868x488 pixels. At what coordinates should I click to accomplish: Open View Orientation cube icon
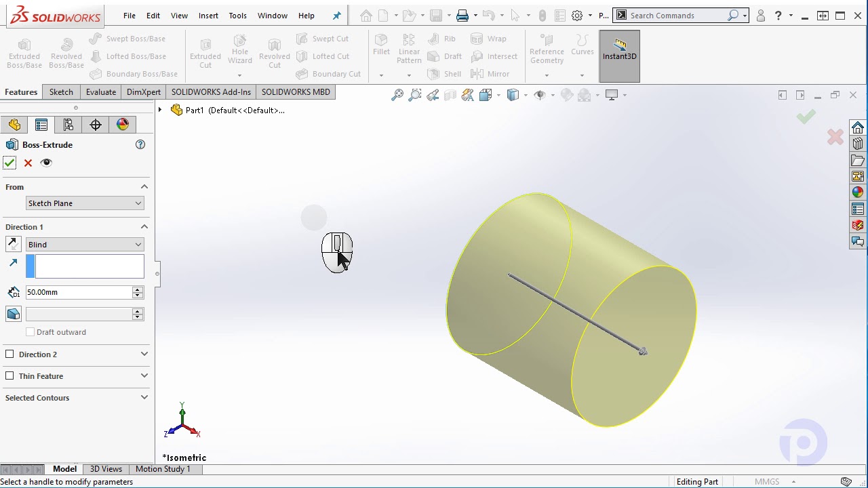(486, 95)
